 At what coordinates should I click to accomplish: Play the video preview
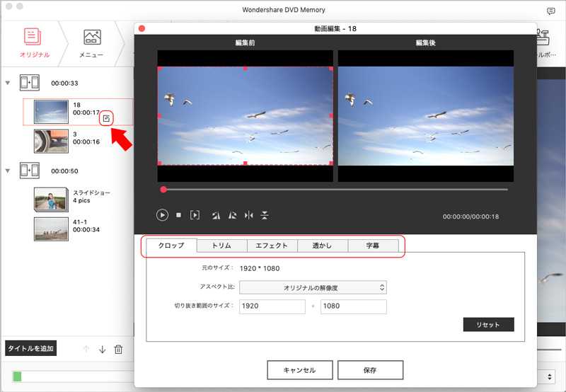tap(162, 215)
